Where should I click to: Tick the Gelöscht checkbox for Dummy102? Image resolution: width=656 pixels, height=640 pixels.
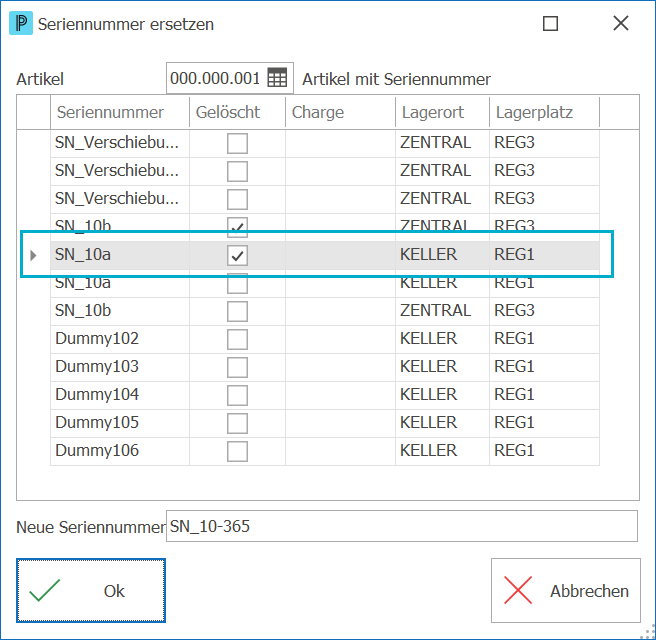point(237,339)
